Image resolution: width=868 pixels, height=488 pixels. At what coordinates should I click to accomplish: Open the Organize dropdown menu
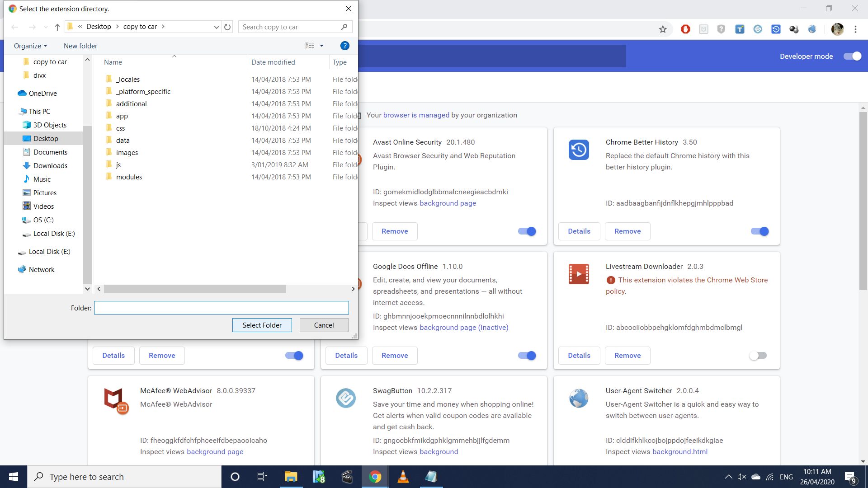(x=30, y=46)
